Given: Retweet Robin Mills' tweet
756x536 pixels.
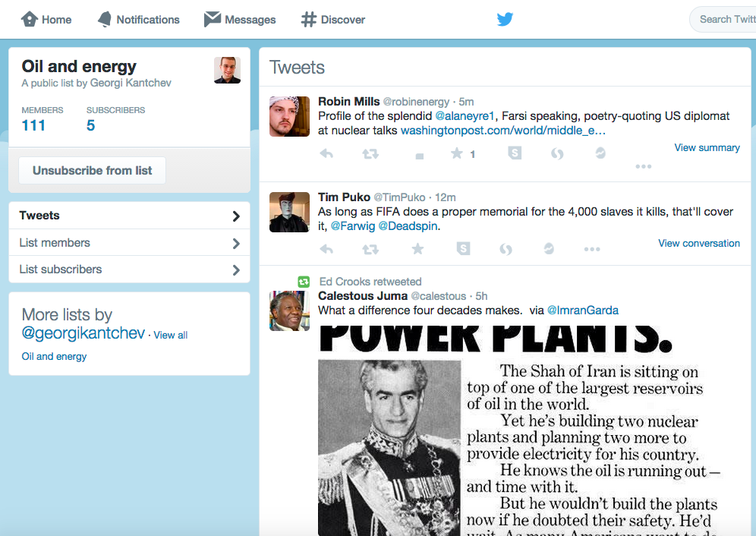Looking at the screenshot, I should [x=370, y=154].
